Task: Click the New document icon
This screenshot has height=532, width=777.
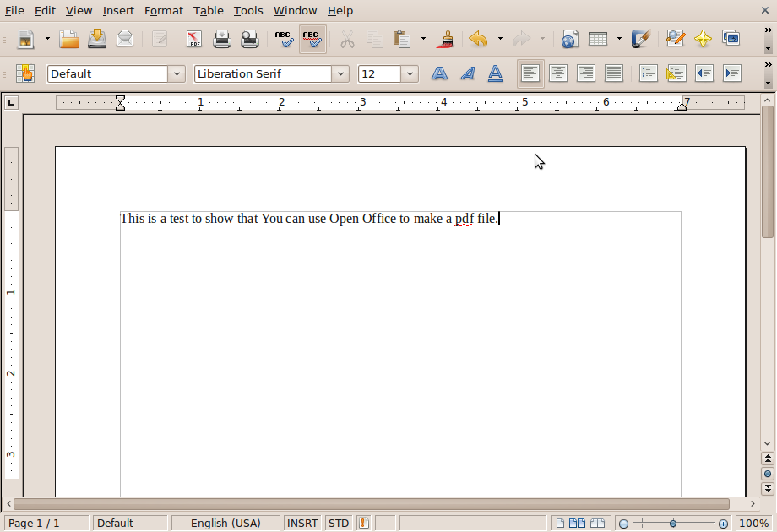Action: pyautogui.click(x=26, y=39)
